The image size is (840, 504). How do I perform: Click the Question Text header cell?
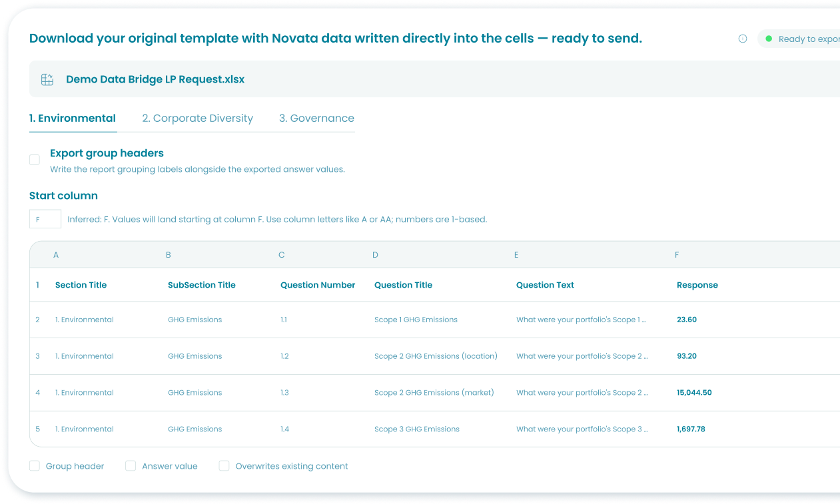coord(545,285)
